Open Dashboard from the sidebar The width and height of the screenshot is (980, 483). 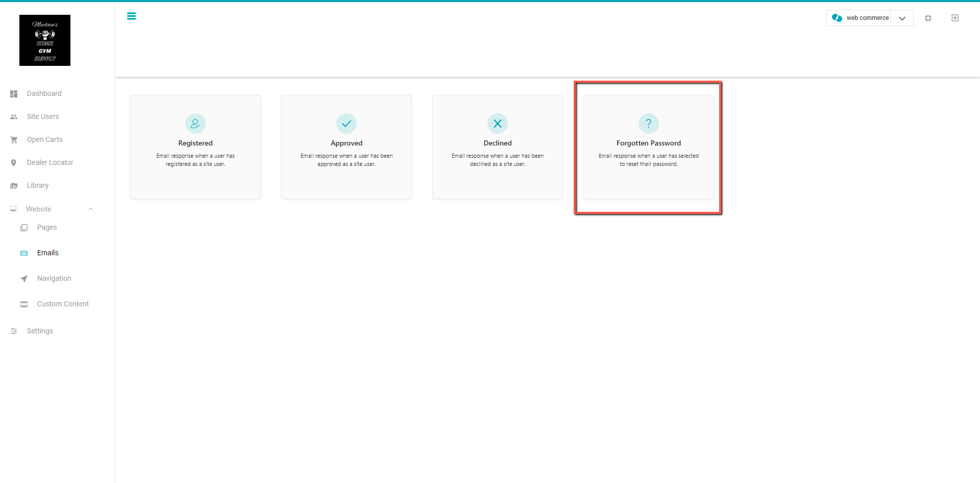point(44,93)
